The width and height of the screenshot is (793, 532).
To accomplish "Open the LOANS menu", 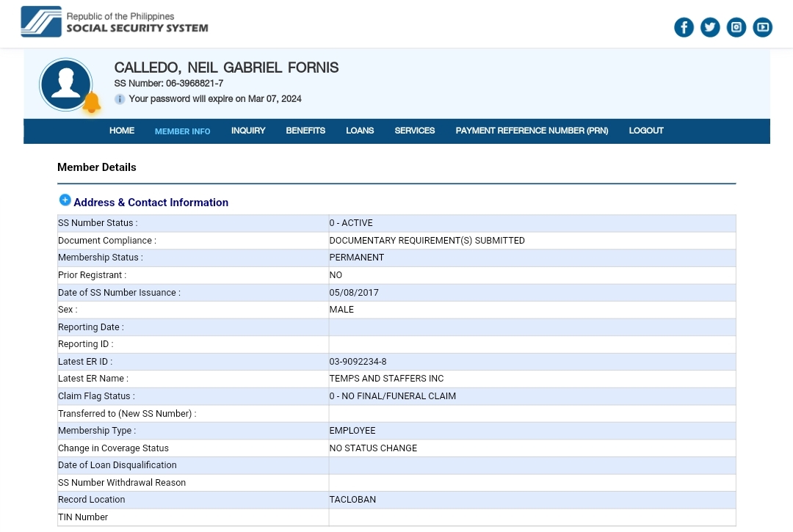I will tap(360, 131).
